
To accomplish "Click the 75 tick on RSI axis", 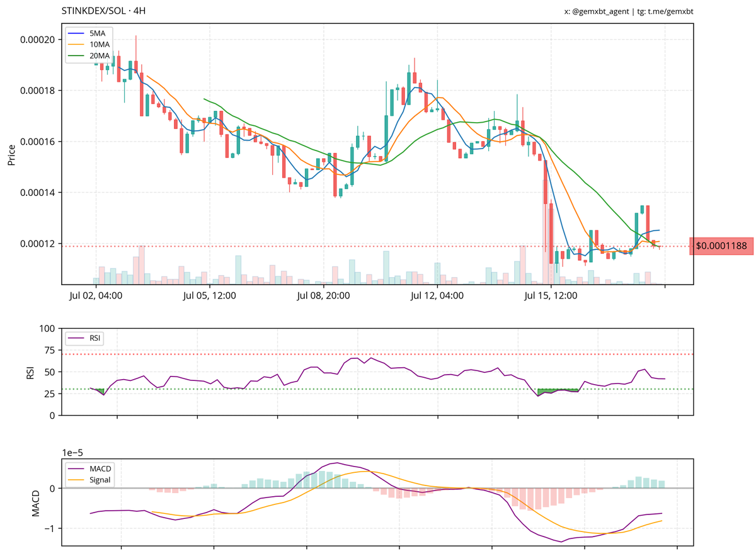I will [51, 351].
